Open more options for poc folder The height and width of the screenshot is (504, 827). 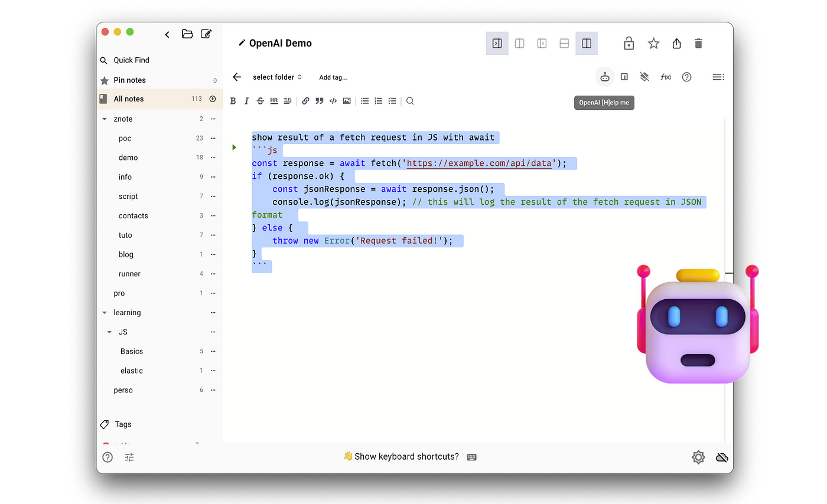click(x=213, y=138)
